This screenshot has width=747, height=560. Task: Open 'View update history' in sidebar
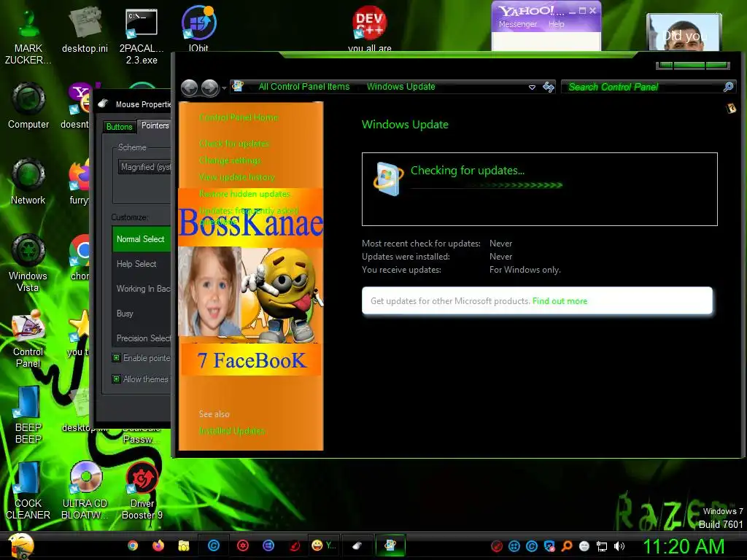[237, 176]
